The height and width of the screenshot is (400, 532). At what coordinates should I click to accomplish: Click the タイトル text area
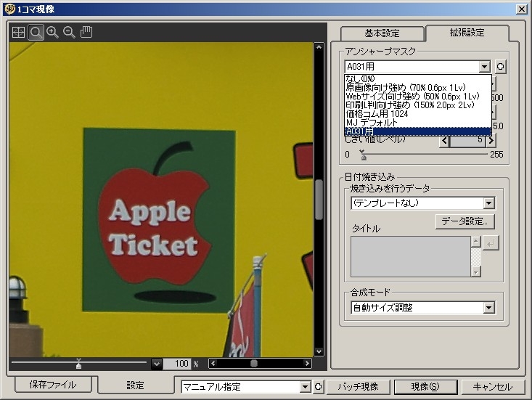coord(411,256)
